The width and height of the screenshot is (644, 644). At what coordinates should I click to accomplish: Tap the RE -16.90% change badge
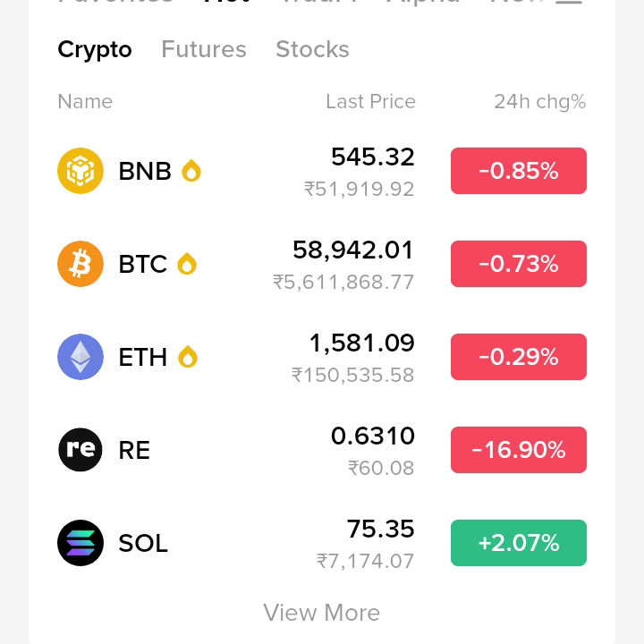point(518,449)
